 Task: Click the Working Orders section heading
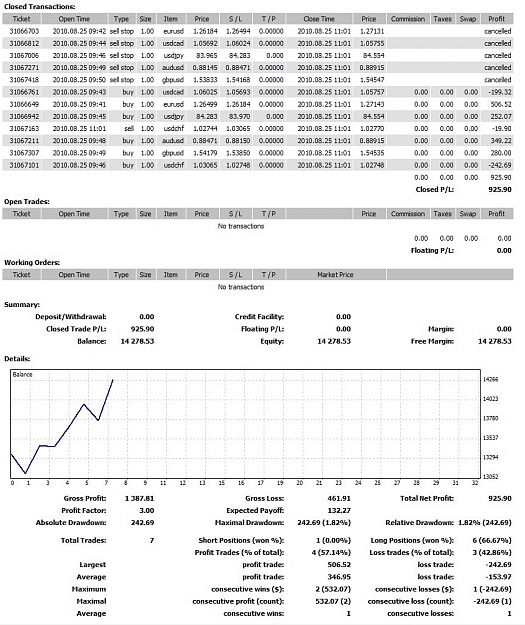32,262
